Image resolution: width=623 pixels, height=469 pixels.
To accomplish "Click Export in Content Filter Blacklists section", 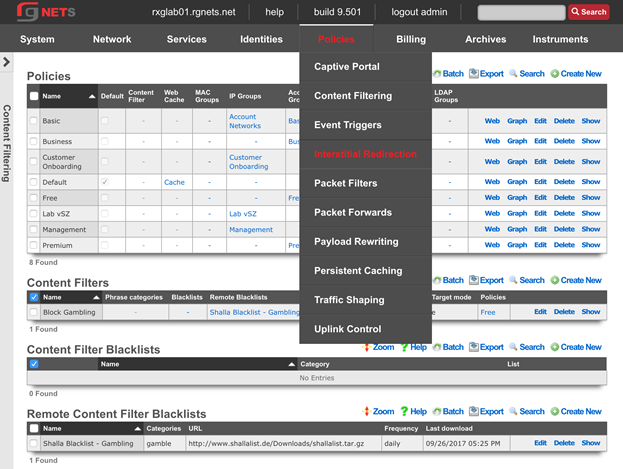I will coord(486,347).
